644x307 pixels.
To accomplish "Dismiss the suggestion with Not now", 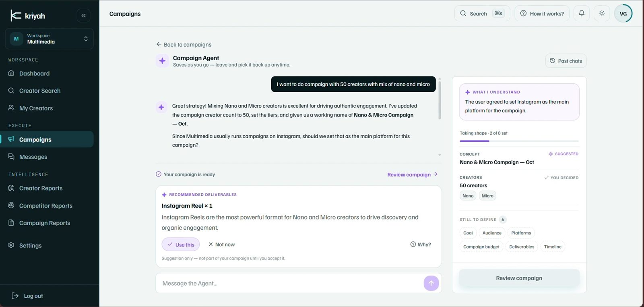I will (221, 245).
